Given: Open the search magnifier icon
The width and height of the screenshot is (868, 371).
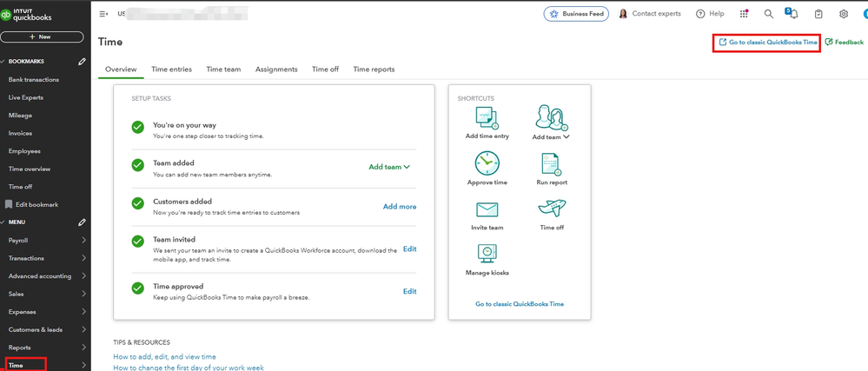Looking at the screenshot, I should point(769,14).
